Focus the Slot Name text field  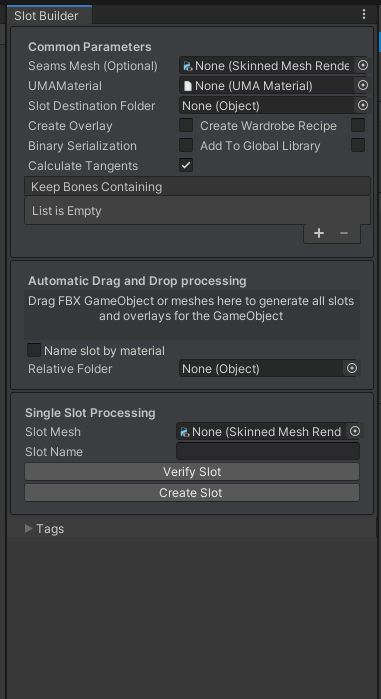pos(268,451)
